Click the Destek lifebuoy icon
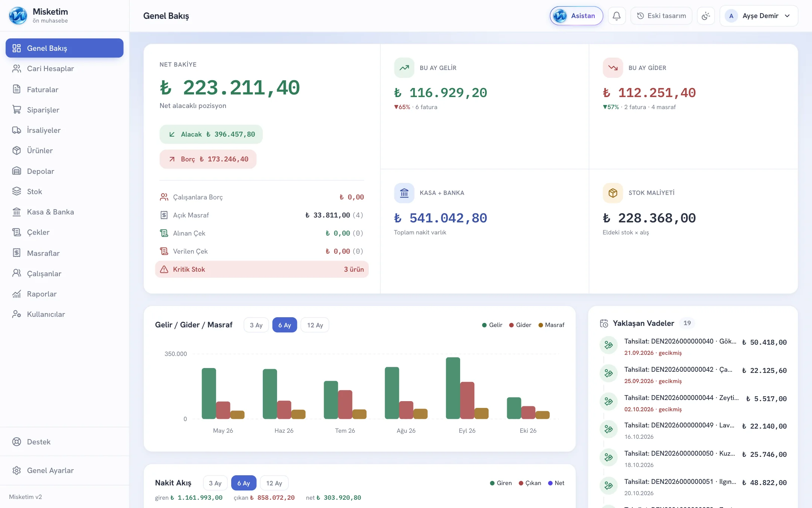This screenshot has width=812, height=508. coord(17,442)
